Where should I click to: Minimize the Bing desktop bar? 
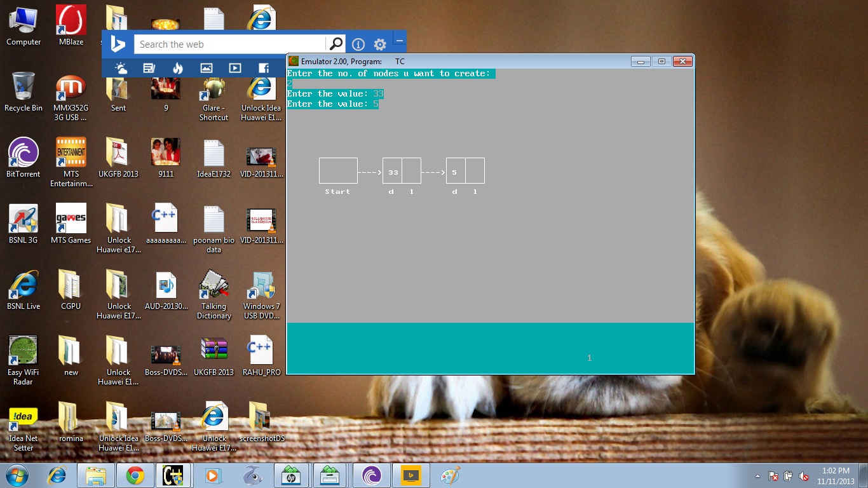pos(400,41)
